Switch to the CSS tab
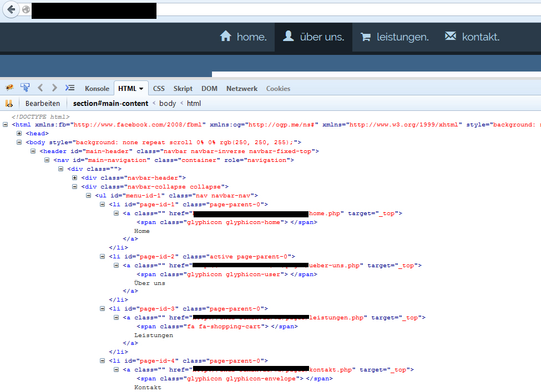 coord(159,88)
